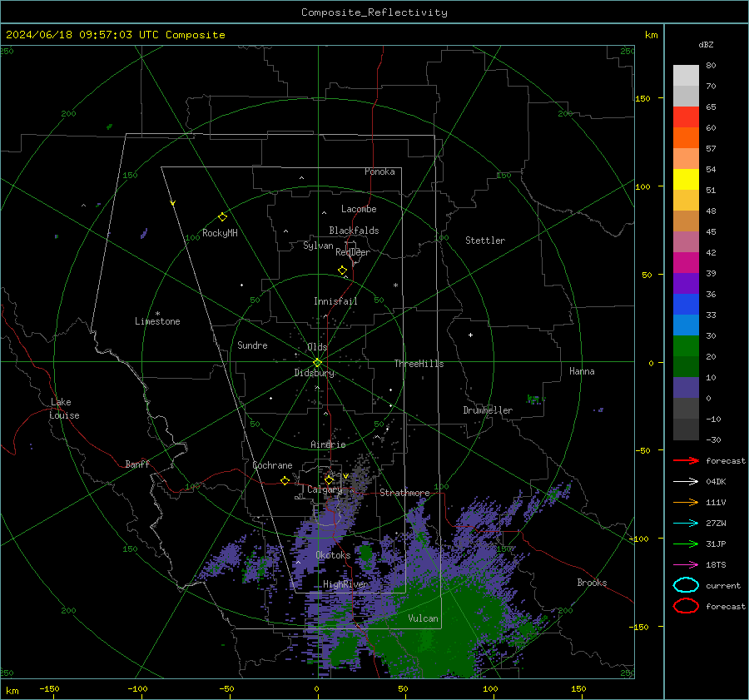Click the Airdrie city label
Image resolution: width=749 pixels, height=700 pixels.
(328, 444)
